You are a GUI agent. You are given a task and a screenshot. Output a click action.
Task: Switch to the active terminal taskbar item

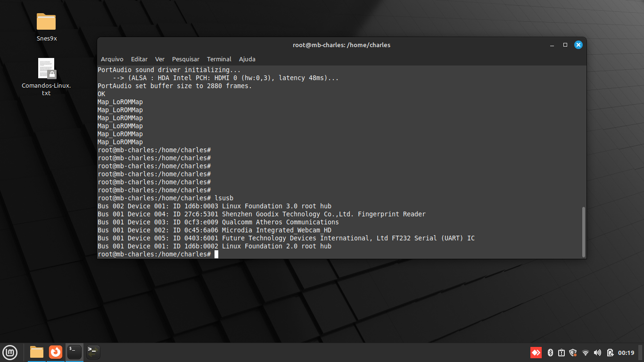tap(74, 352)
